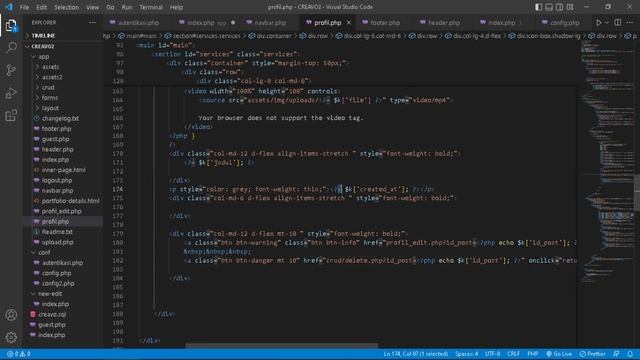The width and height of the screenshot is (640, 360).
Task: Collapse the new-edit folder
Action: click(50, 294)
